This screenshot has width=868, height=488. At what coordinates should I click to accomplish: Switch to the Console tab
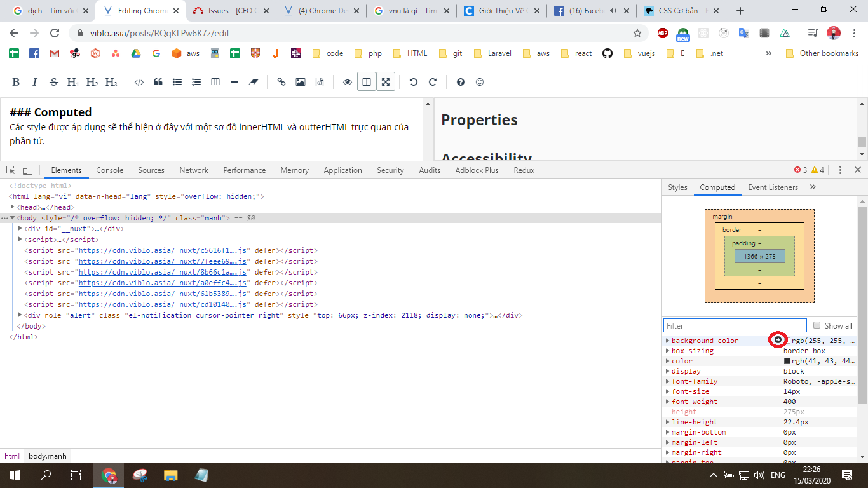click(x=110, y=170)
